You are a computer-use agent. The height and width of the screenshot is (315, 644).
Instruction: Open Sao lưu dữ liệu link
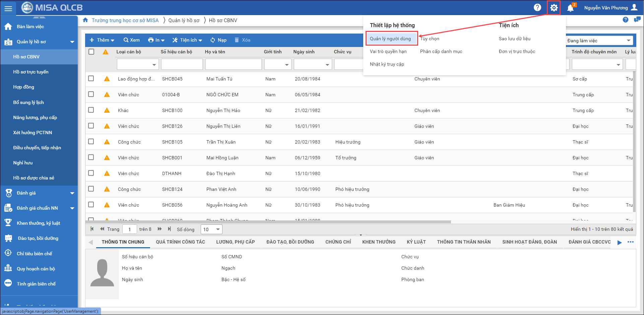(514, 39)
